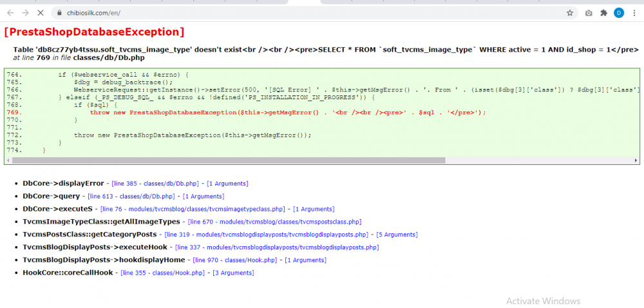The height and width of the screenshot is (308, 644).
Task: Click 'TvcmsPostsClass::getCategoryPosts' text
Action: [x=90, y=235]
